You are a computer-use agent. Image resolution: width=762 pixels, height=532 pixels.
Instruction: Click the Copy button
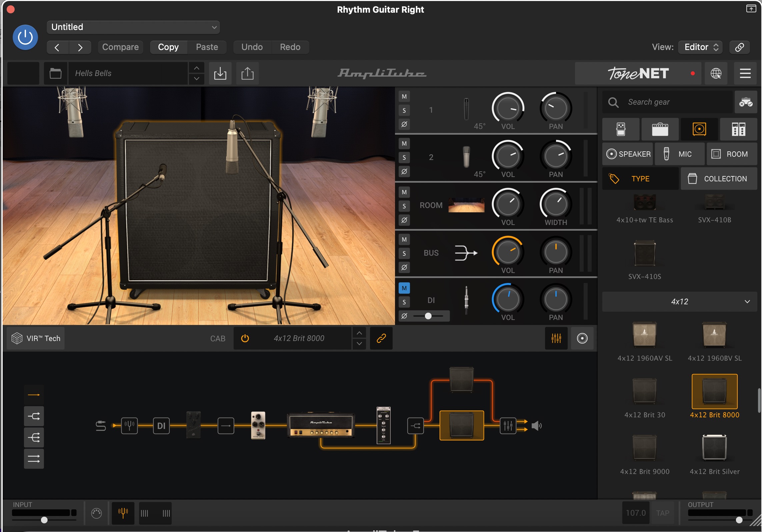[168, 47]
